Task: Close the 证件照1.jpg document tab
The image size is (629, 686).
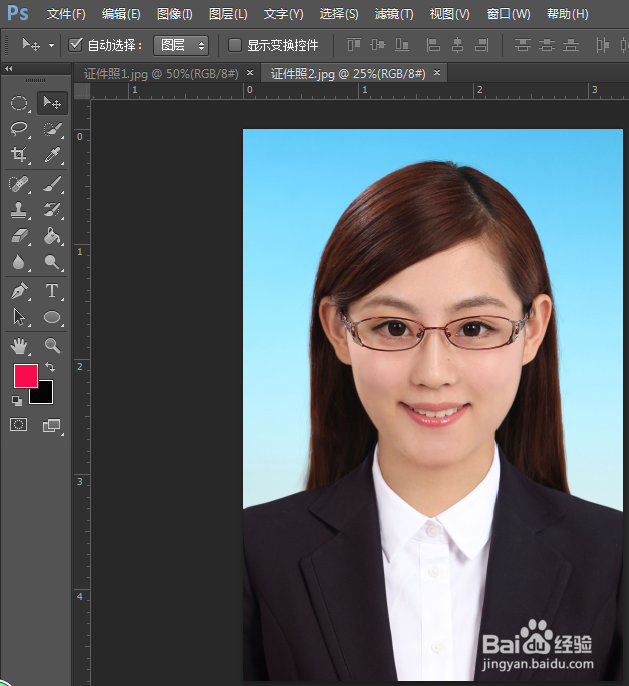Action: pyautogui.click(x=250, y=73)
